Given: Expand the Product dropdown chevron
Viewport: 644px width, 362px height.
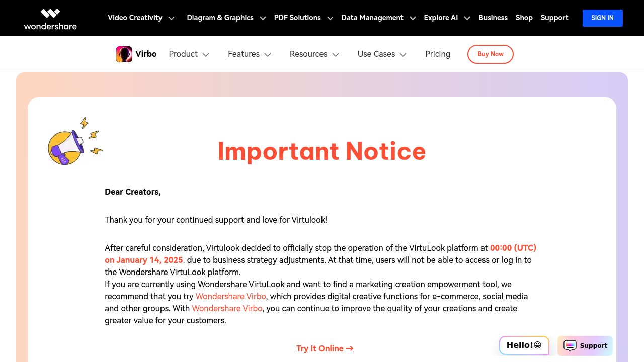Looking at the screenshot, I should pyautogui.click(x=206, y=55).
